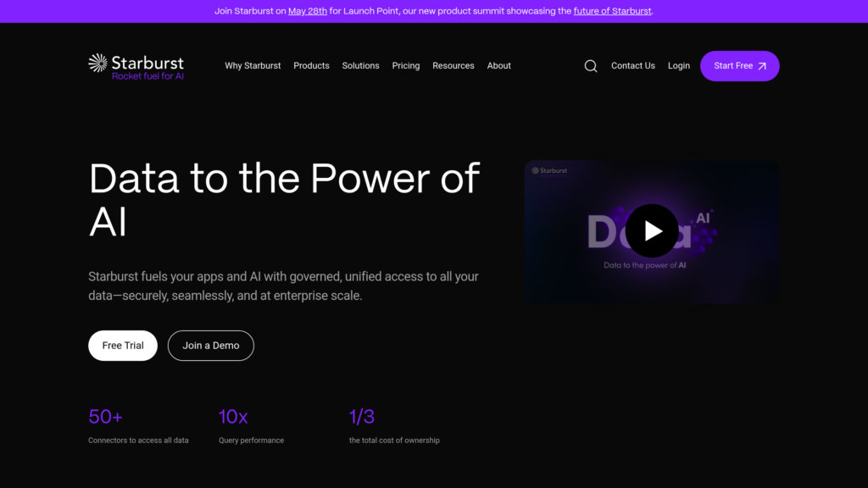
Task: Follow the future of Starburst link
Action: click(x=612, y=11)
